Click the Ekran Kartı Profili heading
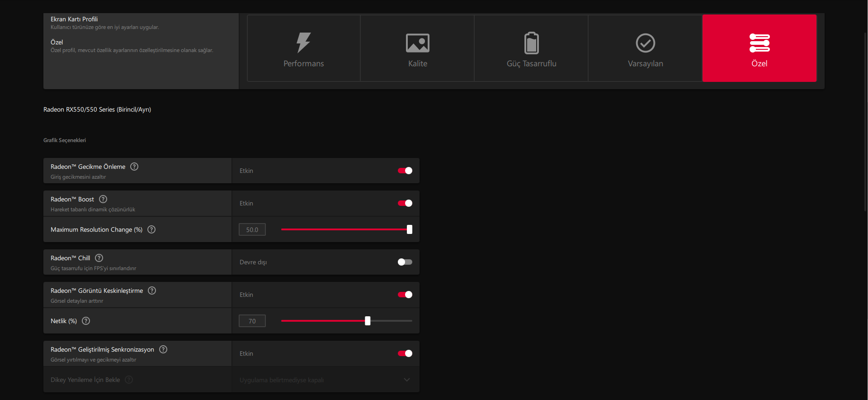Viewport: 868px width, 400px height. (x=74, y=19)
